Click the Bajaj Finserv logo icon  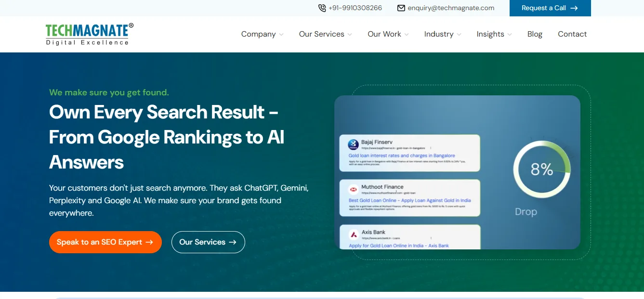[353, 144]
